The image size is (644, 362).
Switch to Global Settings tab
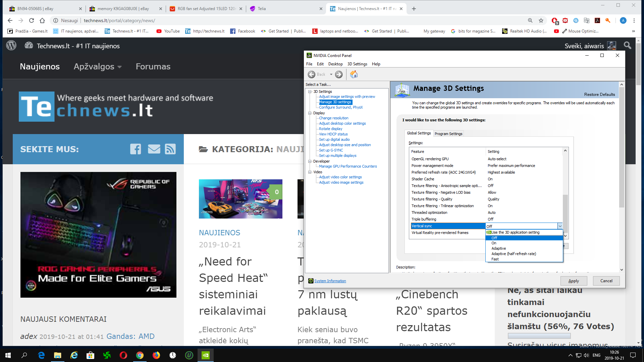419,133
